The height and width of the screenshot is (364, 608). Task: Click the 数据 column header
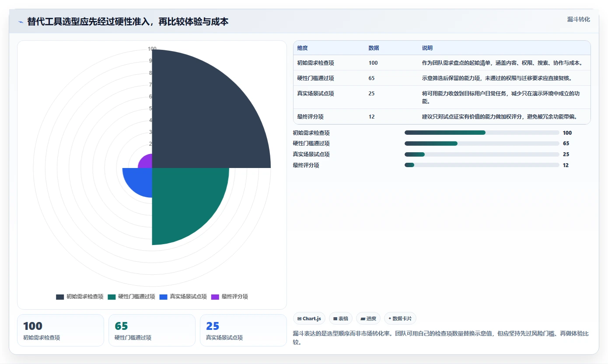[374, 48]
